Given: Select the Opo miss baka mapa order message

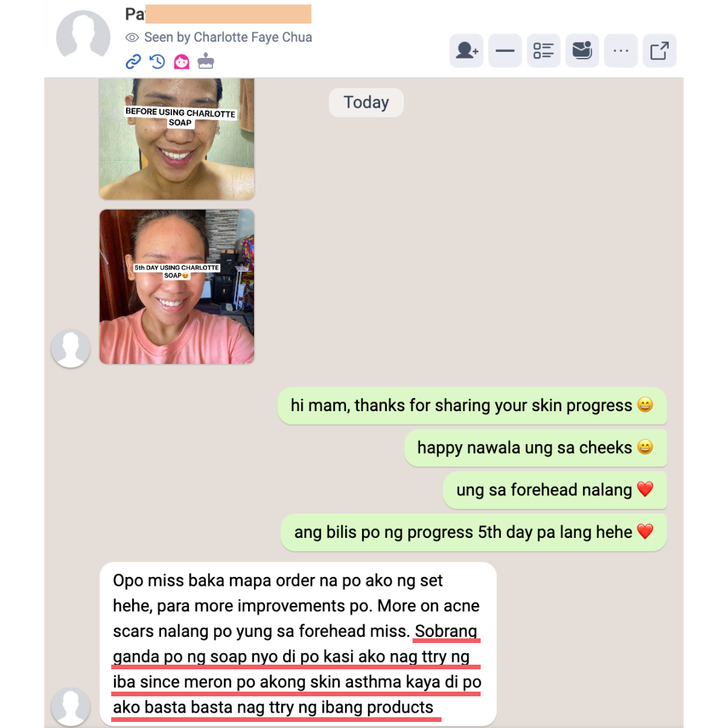Looking at the screenshot, I should coord(298,644).
